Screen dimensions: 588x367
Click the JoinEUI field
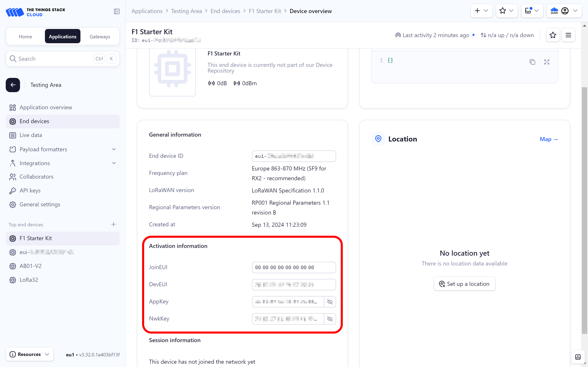pyautogui.click(x=294, y=267)
